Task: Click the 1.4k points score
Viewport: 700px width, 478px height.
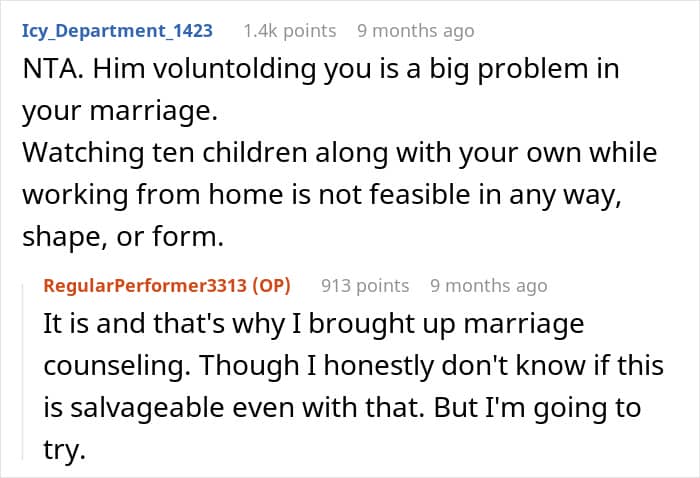Action: (x=290, y=30)
